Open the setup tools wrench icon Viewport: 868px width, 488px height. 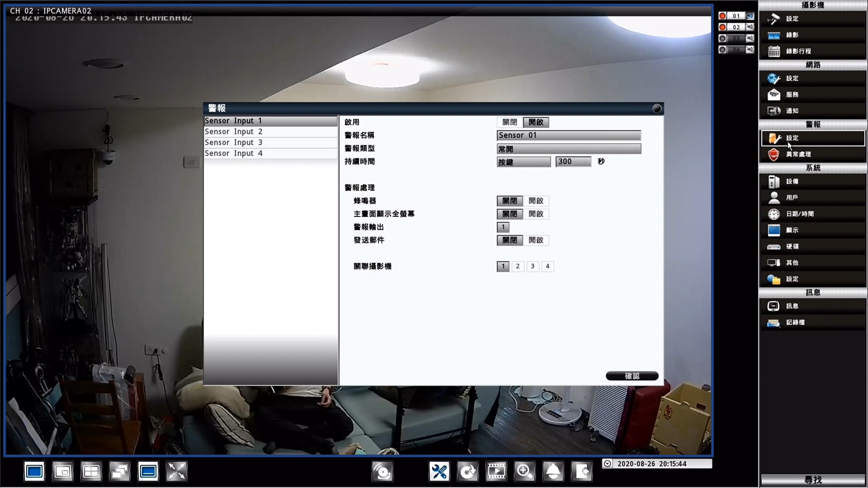[439, 471]
